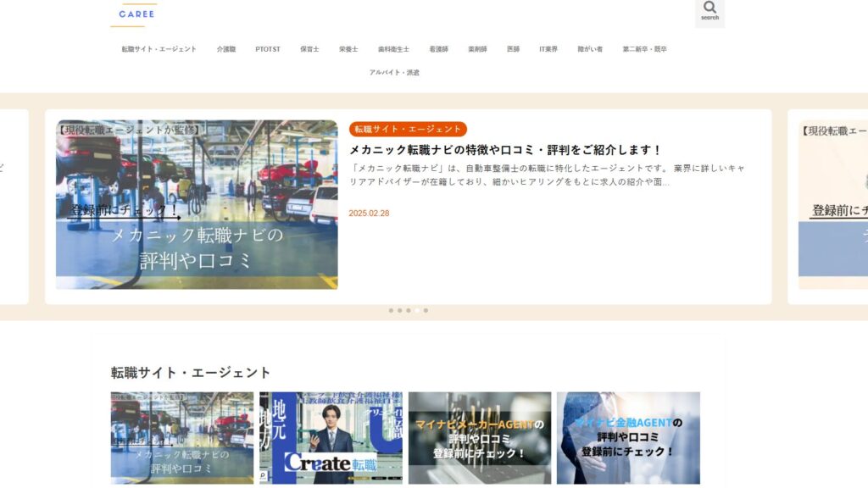Open the IT業界 category
This screenshot has height=488, width=868.
click(548, 49)
